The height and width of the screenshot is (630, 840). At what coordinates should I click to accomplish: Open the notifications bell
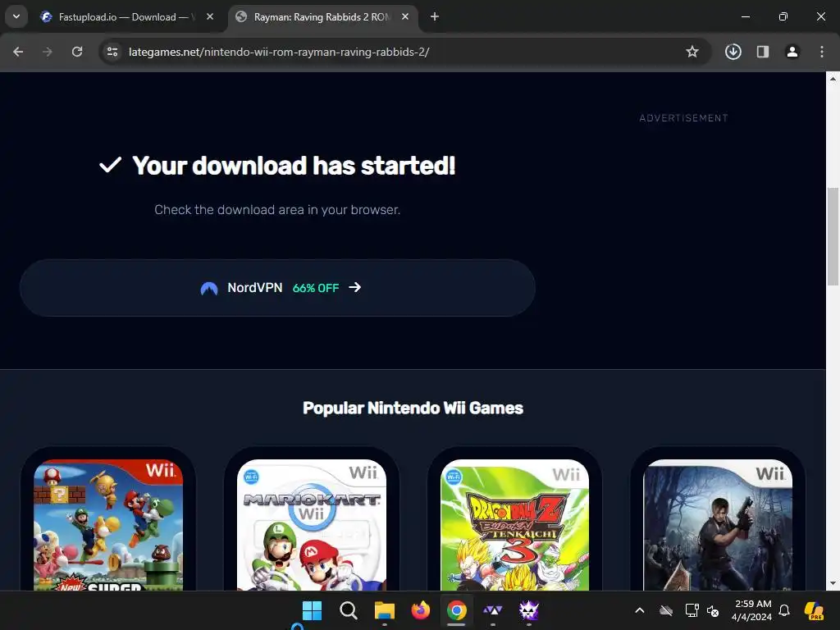click(784, 610)
